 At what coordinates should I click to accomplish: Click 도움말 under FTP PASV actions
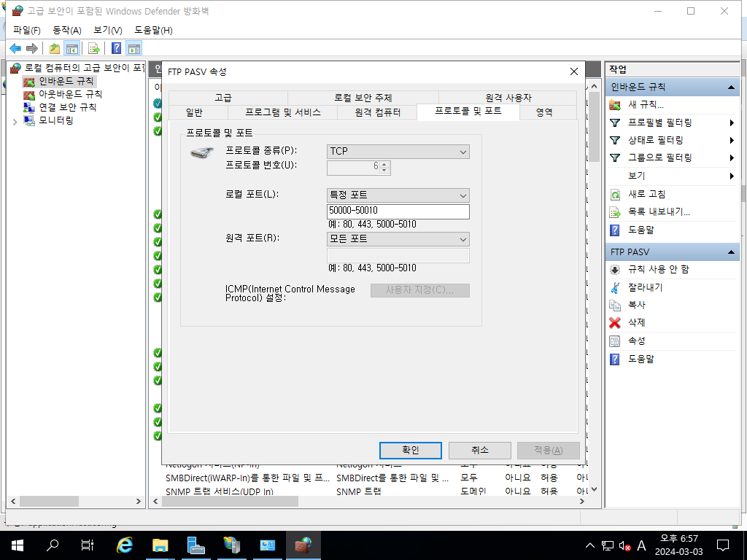point(640,359)
